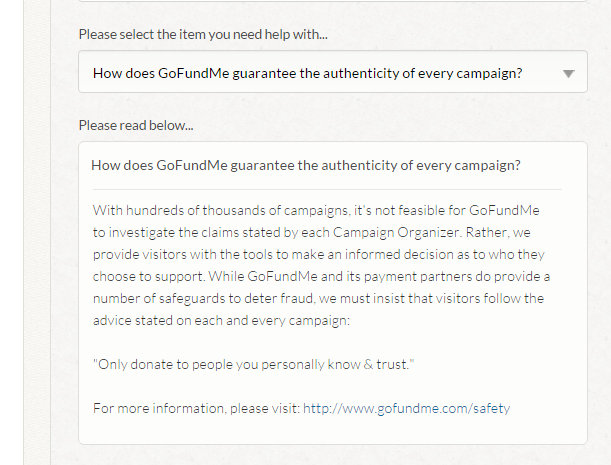
Task: Click the narrow left sidebar strip
Action: pos(37,232)
